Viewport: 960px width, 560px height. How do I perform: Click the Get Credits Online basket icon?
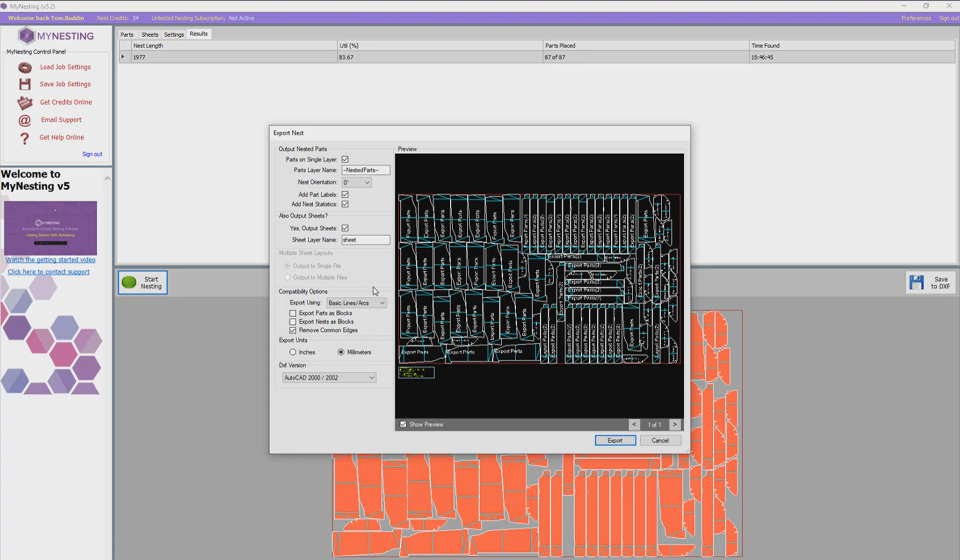25,102
